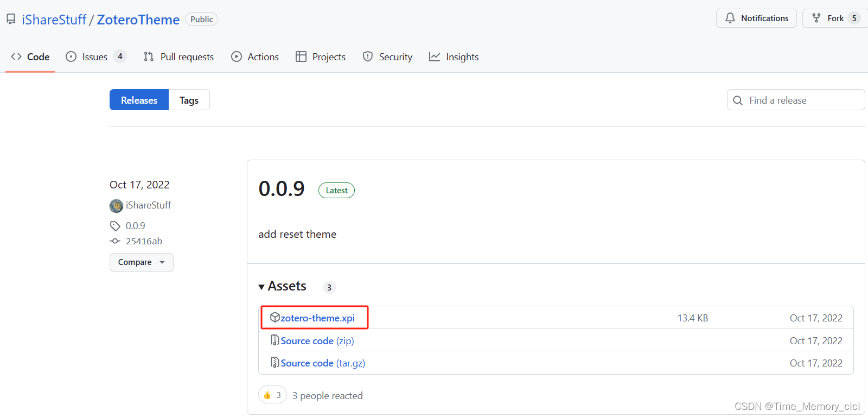Click the search magnifier icon
This screenshot has height=417, width=868.
pyautogui.click(x=738, y=100)
